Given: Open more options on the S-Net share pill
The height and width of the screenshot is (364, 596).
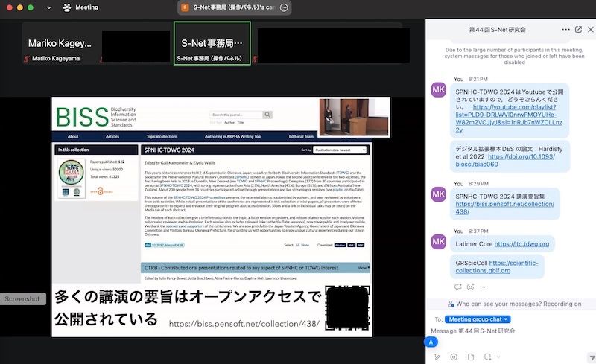Looking at the screenshot, I should coord(284,7).
